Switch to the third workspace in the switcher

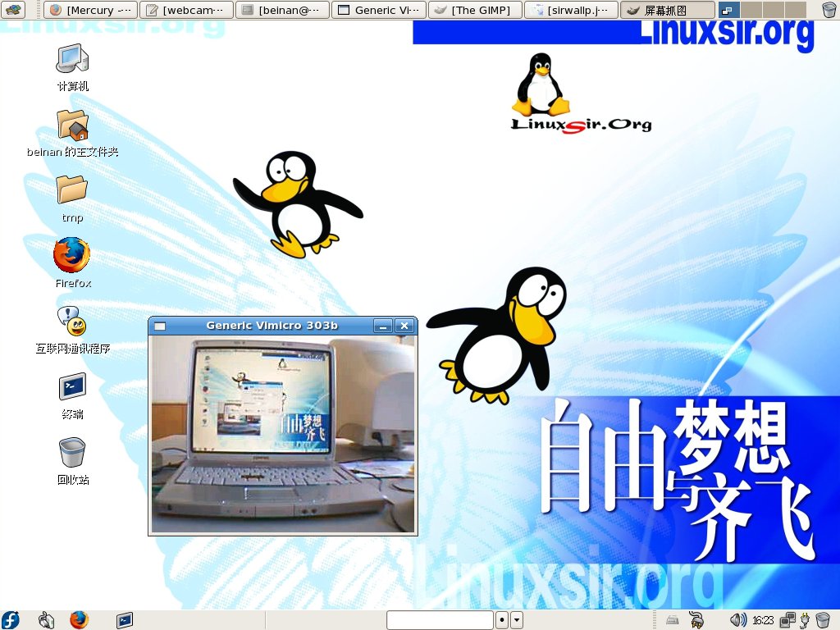773,10
